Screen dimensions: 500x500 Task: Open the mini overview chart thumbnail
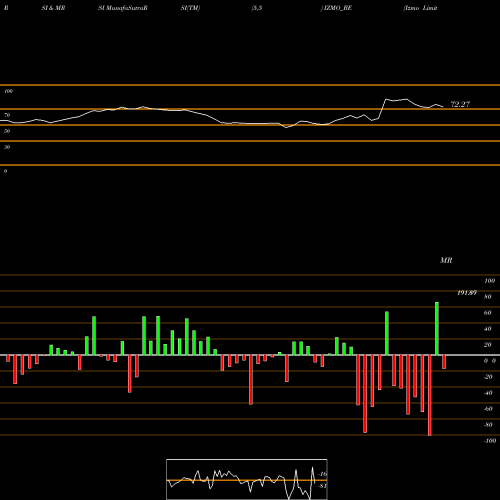(x=247, y=479)
